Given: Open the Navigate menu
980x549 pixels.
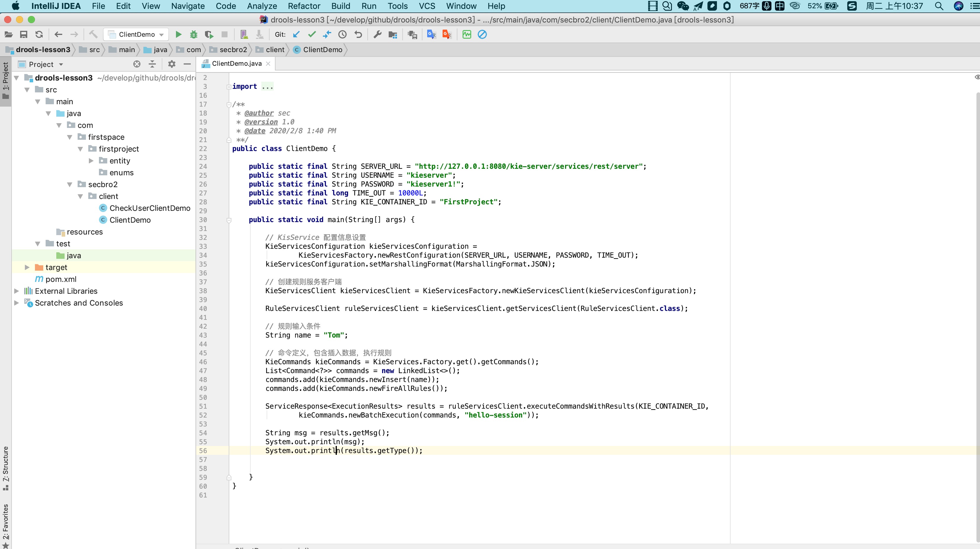Looking at the screenshot, I should tap(188, 6).
